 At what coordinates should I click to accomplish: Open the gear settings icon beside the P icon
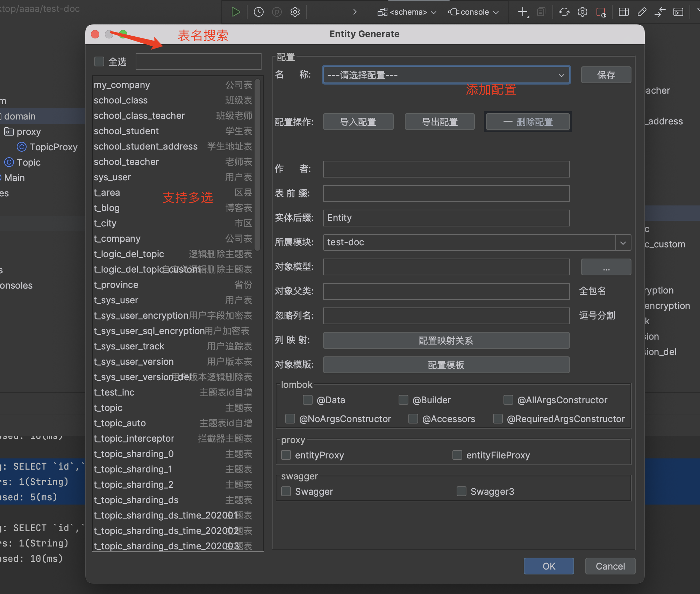coord(295,12)
